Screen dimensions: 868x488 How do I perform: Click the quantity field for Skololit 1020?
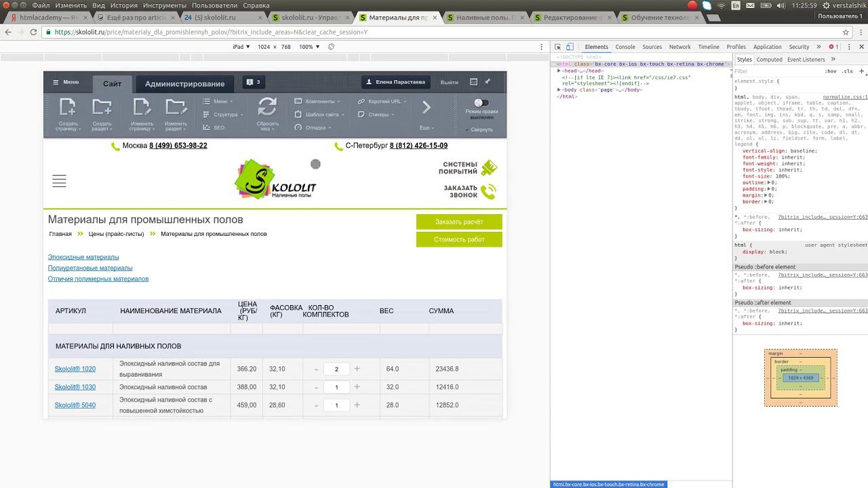click(x=336, y=369)
